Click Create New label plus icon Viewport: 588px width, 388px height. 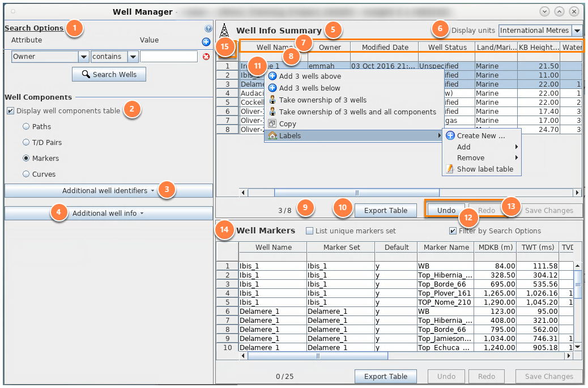(450, 136)
